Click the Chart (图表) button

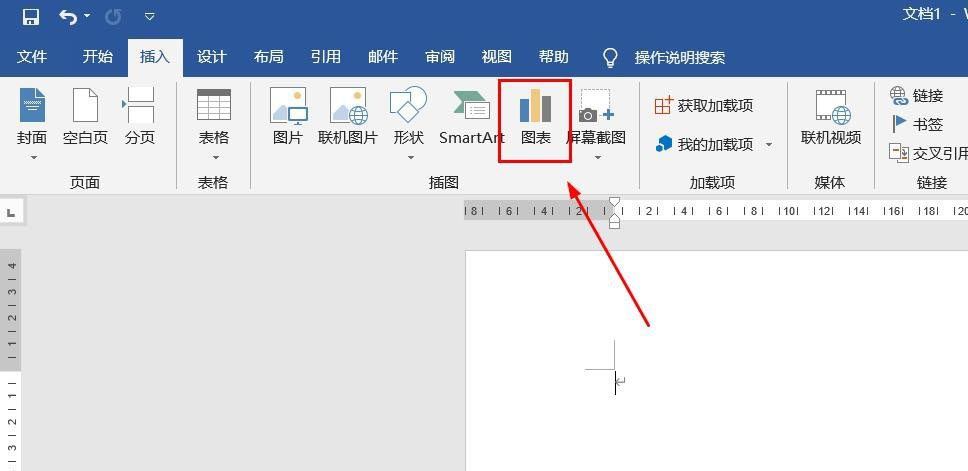point(535,120)
